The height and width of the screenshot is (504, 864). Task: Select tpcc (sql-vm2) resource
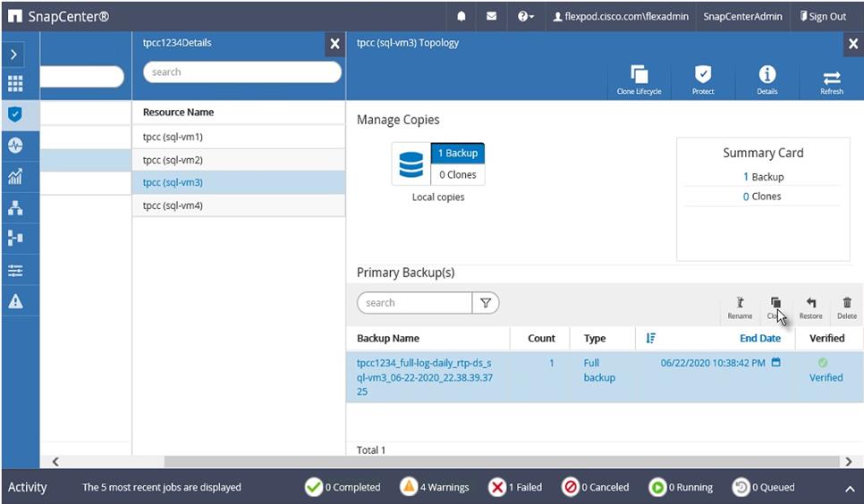239,160
